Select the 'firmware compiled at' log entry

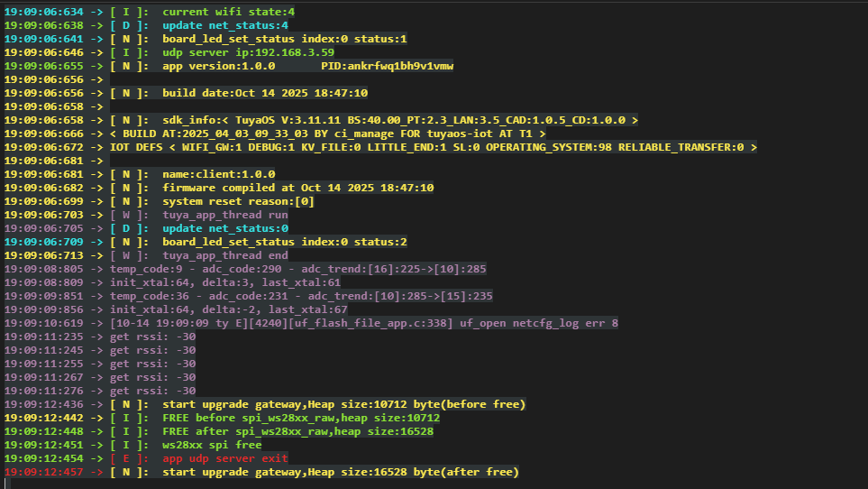(x=297, y=188)
